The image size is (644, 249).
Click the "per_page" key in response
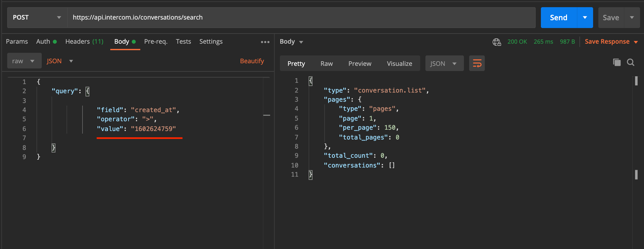pyautogui.click(x=358, y=127)
